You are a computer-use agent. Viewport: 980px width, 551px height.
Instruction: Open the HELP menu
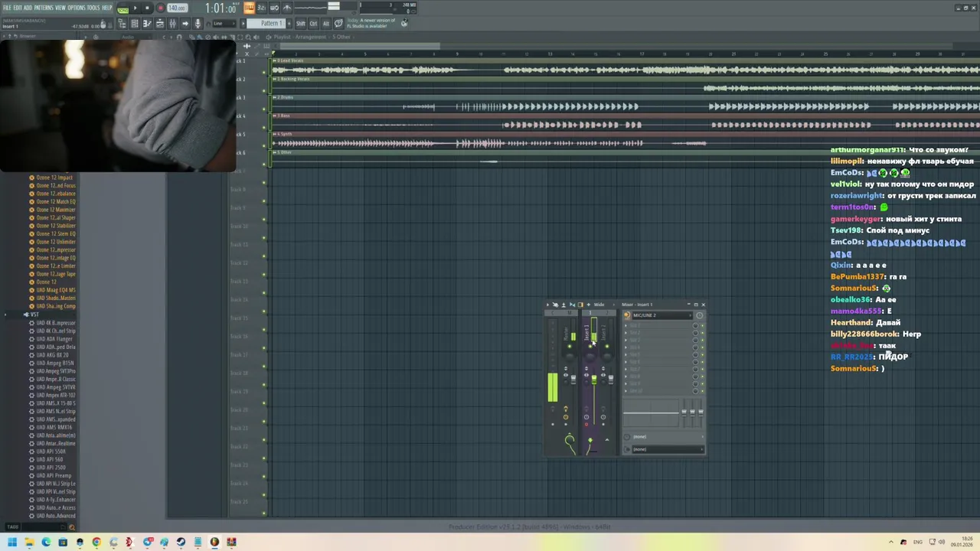click(x=107, y=8)
